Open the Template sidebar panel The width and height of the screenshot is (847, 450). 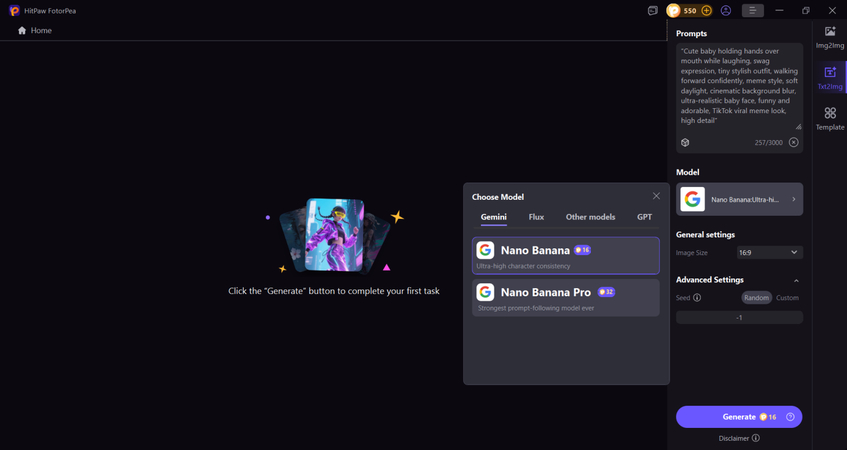[830, 118]
